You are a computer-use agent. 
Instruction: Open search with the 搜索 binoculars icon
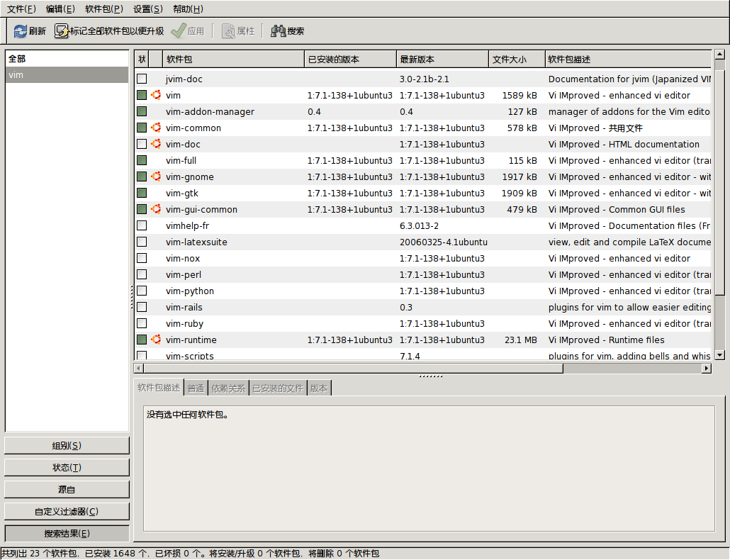coord(278,31)
